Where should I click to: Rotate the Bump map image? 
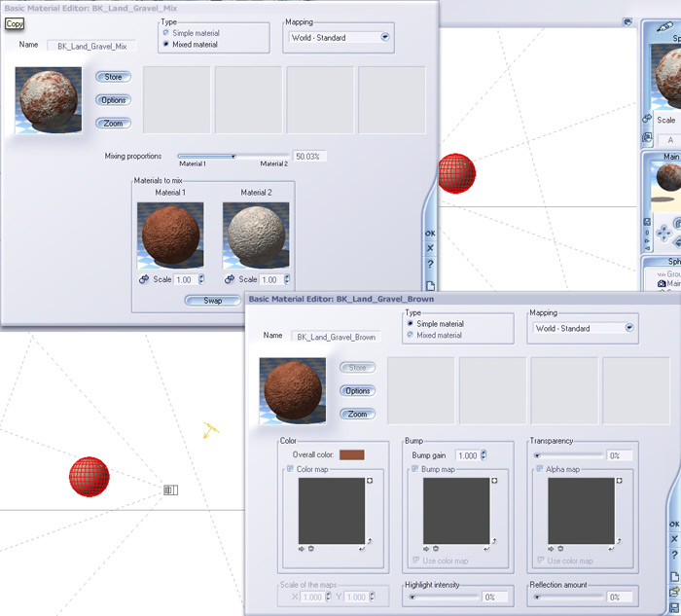(x=494, y=541)
